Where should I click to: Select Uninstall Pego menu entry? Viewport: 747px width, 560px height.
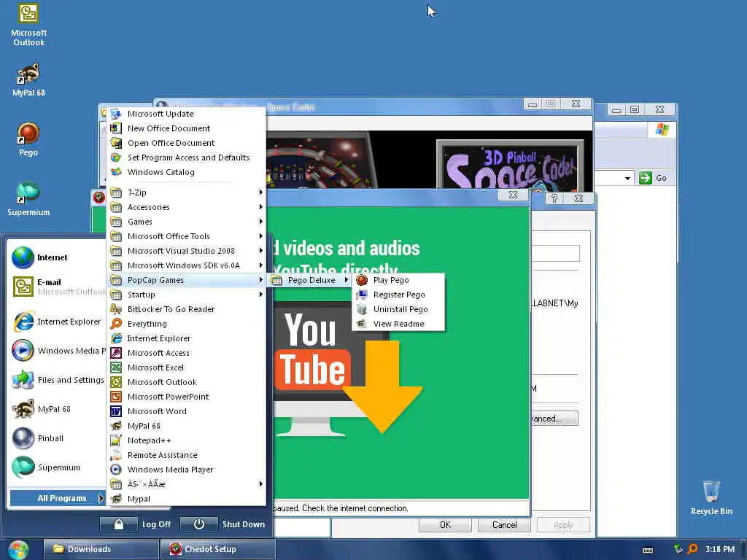(x=398, y=309)
